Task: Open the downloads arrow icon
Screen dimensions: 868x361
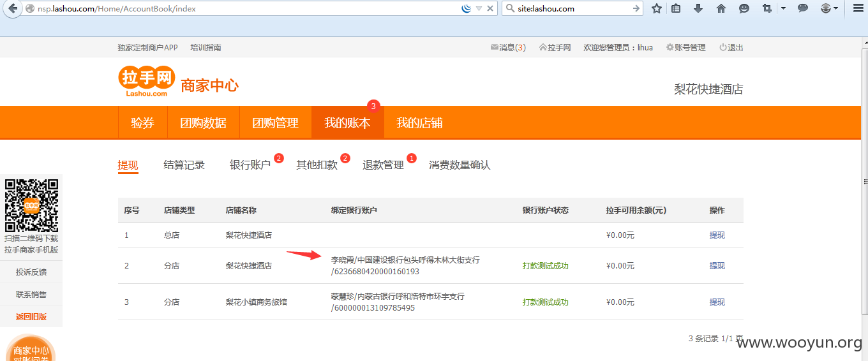Action: pyautogui.click(x=698, y=9)
